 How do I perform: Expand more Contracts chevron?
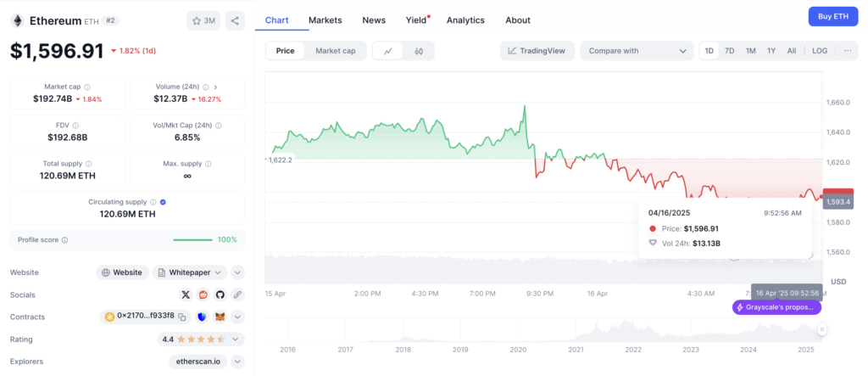pyautogui.click(x=237, y=317)
